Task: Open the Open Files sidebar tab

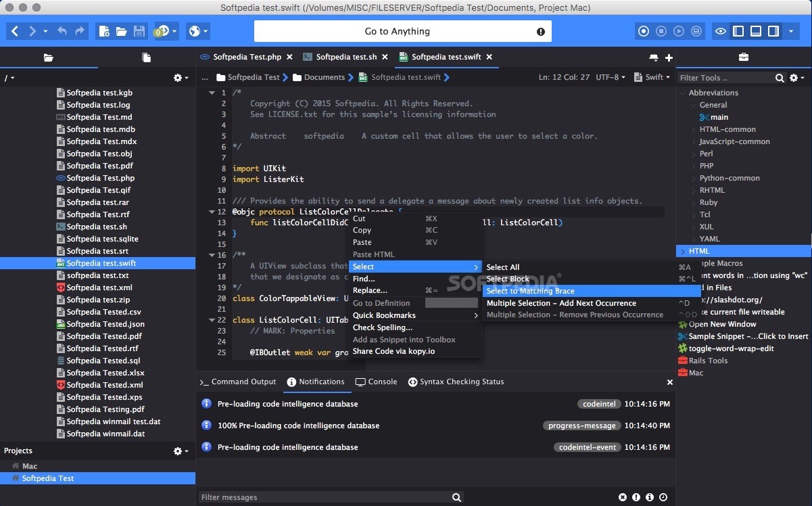Action: (x=146, y=57)
